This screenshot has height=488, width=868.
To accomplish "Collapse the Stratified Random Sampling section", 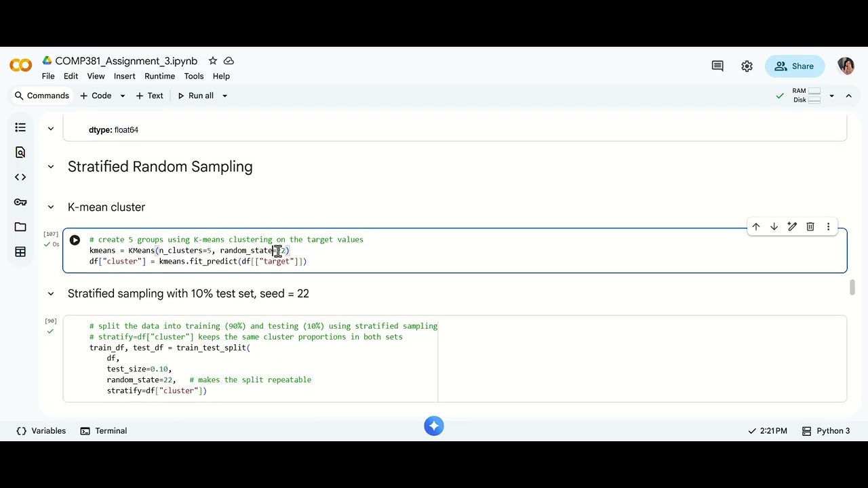I will point(50,167).
